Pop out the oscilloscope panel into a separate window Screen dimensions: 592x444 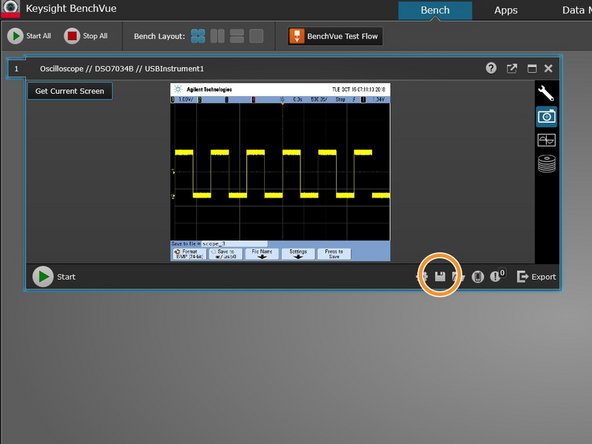click(512, 68)
